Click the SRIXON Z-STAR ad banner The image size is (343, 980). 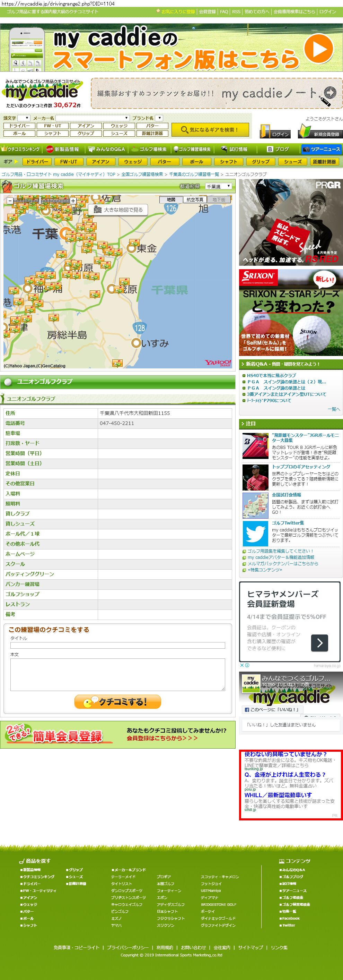point(291,313)
